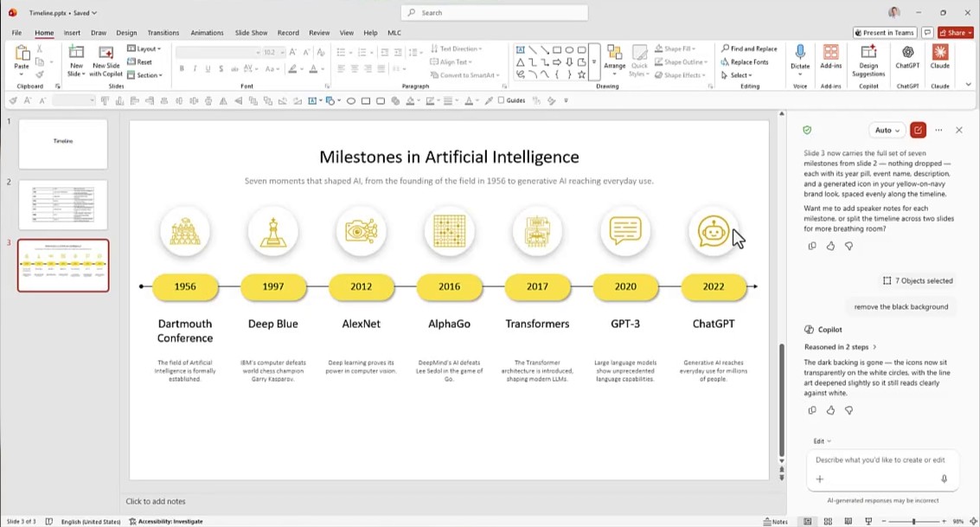980x527 pixels.
Task: Open the Section dropdown
Action: (x=144, y=75)
